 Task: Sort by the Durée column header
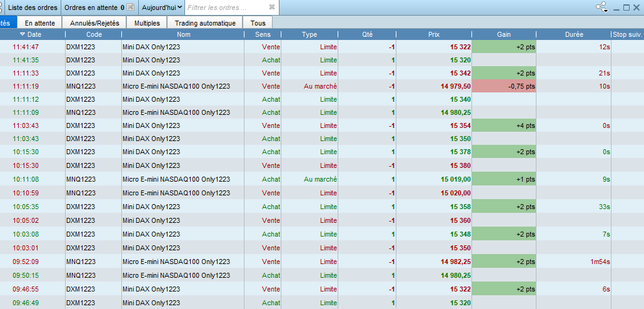pyautogui.click(x=574, y=34)
